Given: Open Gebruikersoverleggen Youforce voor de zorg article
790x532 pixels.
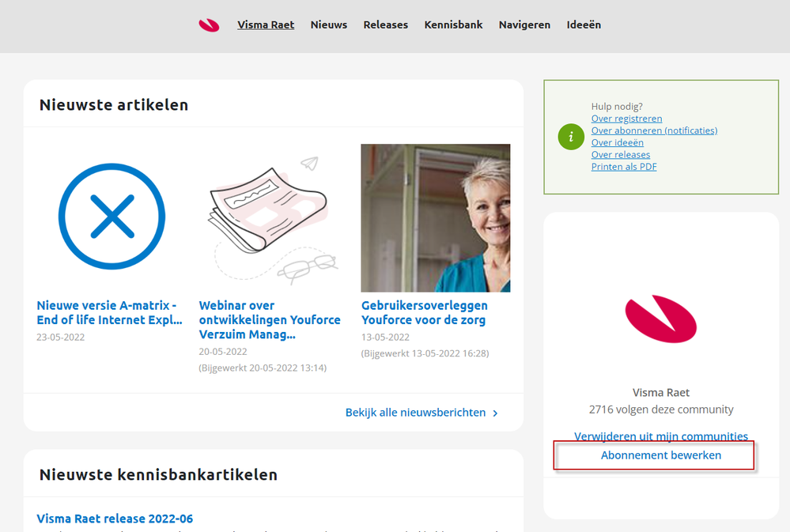Looking at the screenshot, I should (424, 312).
